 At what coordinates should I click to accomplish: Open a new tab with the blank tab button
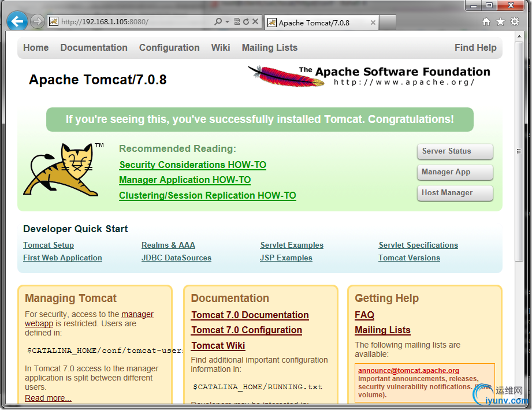[387, 23]
